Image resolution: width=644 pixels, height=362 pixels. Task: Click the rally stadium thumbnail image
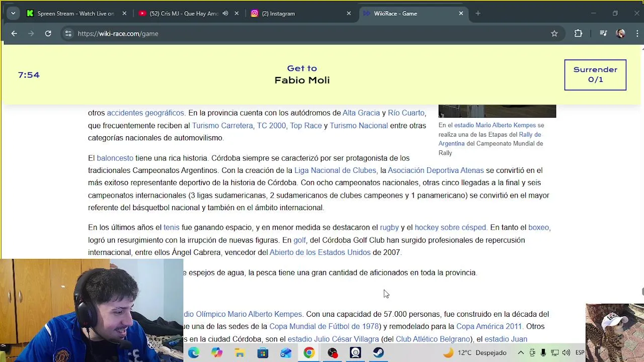[x=497, y=111]
